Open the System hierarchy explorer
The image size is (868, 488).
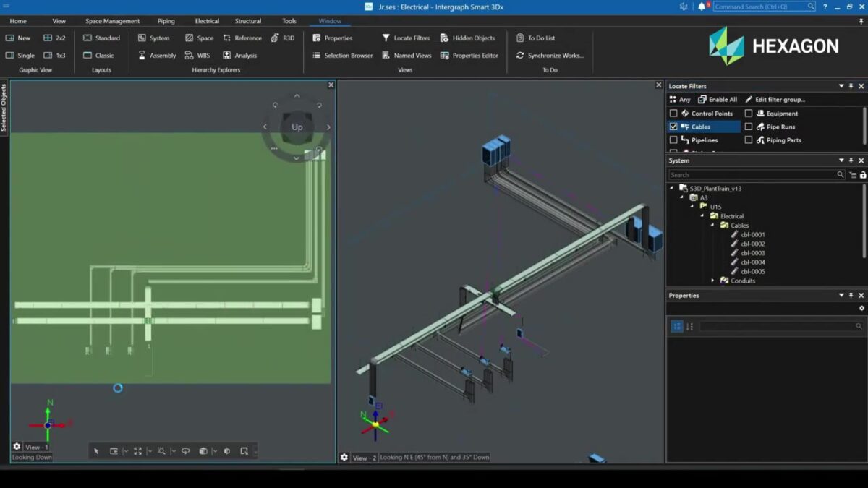tap(153, 38)
